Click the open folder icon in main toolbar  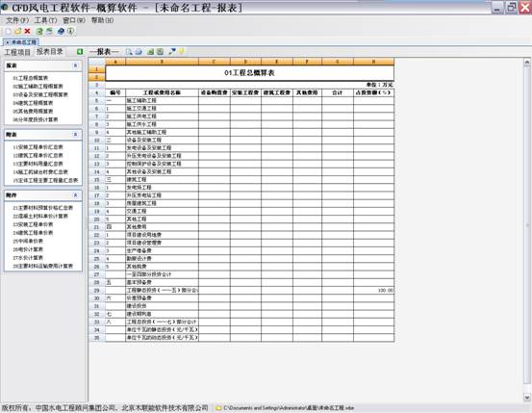pyautogui.click(x=17, y=31)
